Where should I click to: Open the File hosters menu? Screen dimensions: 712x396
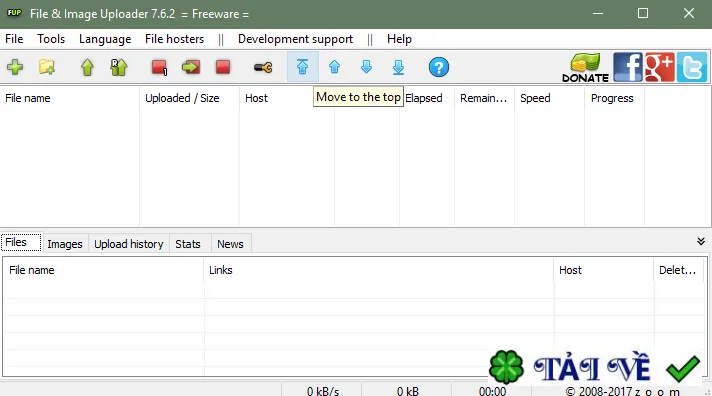click(174, 39)
